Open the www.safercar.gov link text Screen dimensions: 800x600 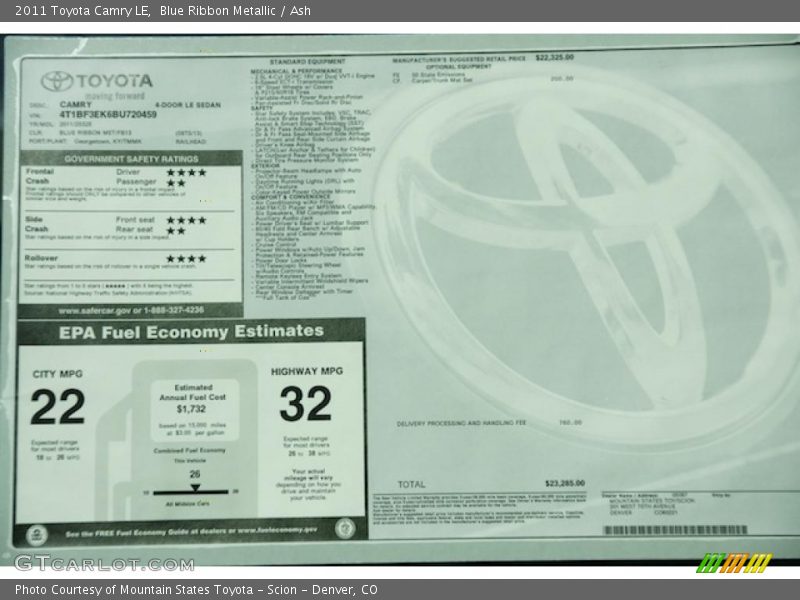click(130, 310)
